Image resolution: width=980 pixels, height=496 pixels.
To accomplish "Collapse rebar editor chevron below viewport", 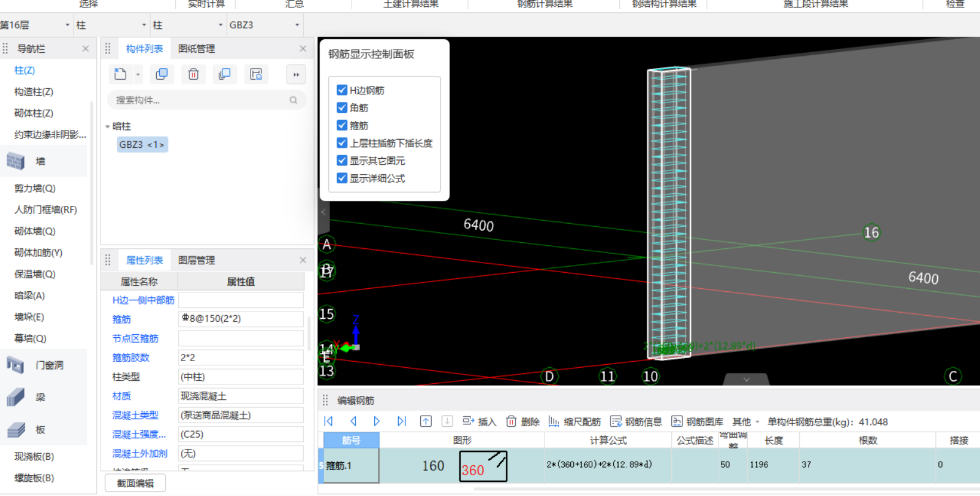I will pyautogui.click(x=746, y=380).
